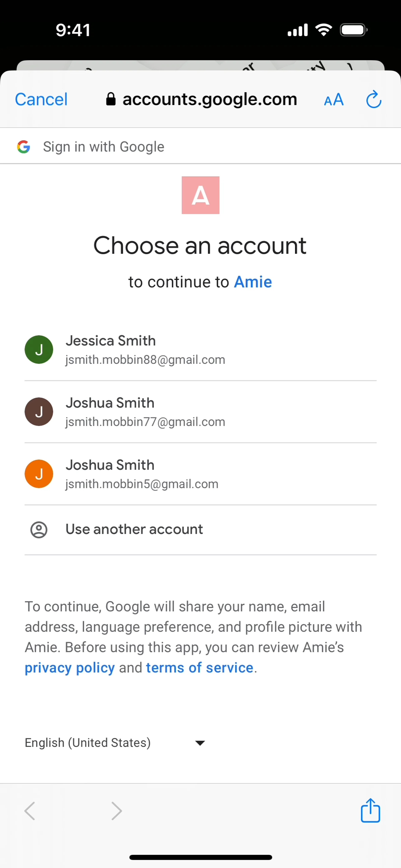The height and width of the screenshot is (868, 401).
Task: Tap the browser back arrow
Action: (30, 811)
